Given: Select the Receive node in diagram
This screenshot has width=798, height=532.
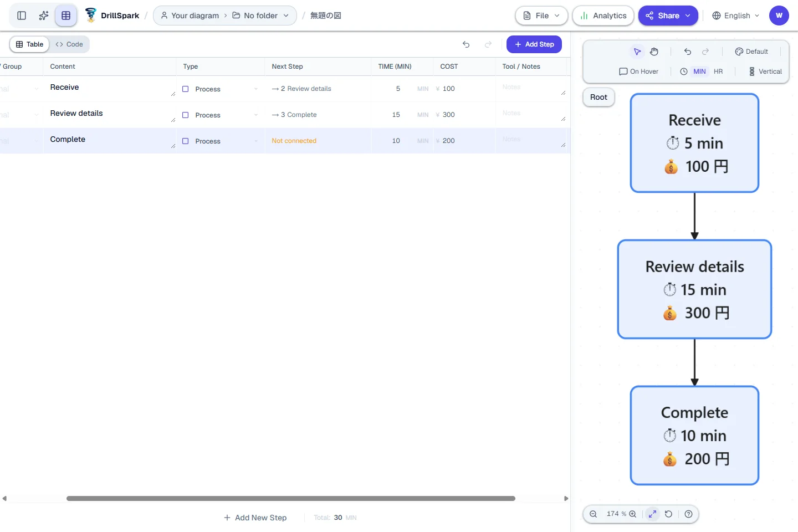Looking at the screenshot, I should pos(694,143).
